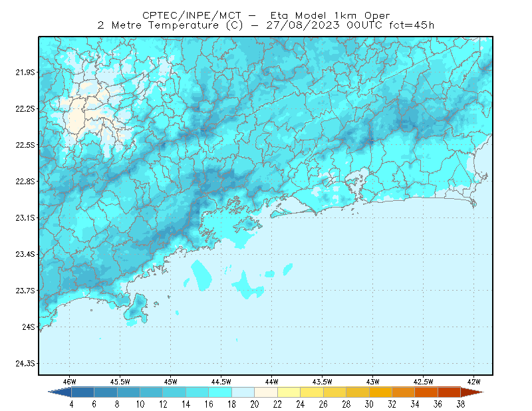The image size is (532, 411).
Task: Select the '24.3S' latitude axis label
Action: click(25, 364)
